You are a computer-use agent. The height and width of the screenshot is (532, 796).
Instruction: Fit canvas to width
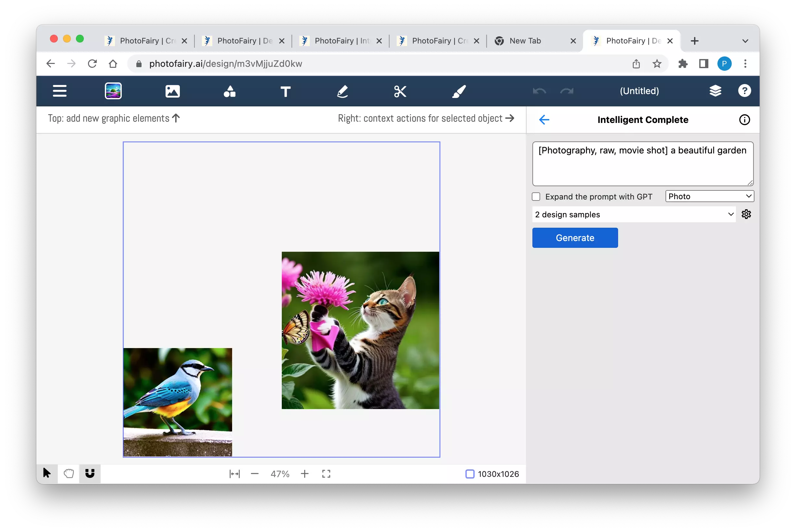click(235, 474)
